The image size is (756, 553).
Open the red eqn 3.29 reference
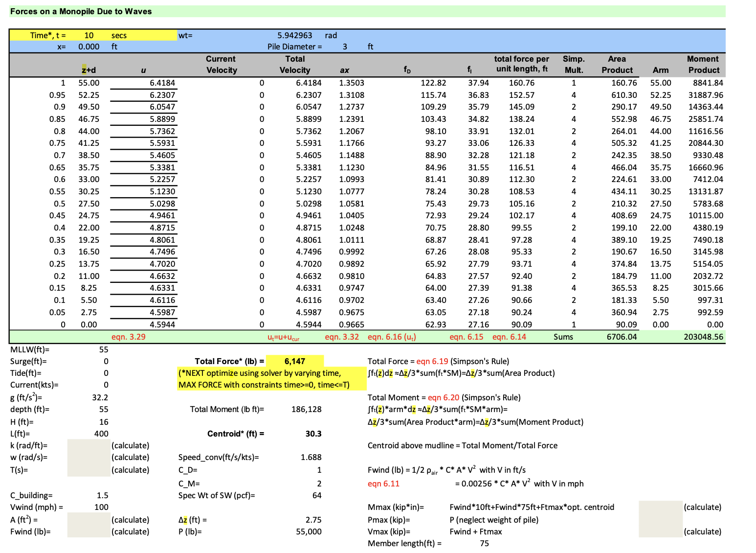pos(129,337)
